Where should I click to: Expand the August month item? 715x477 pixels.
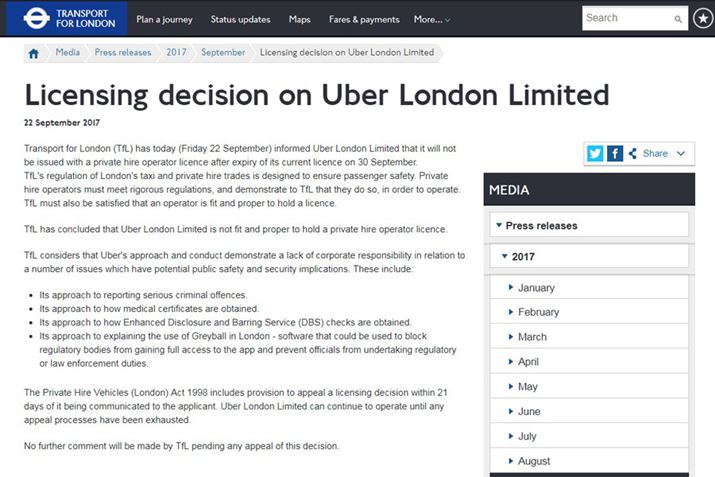click(x=534, y=461)
